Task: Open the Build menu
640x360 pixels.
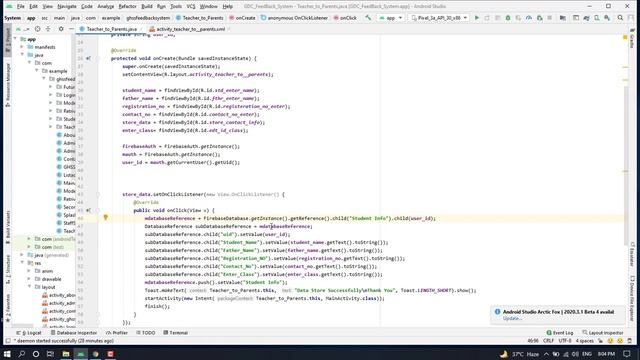Action: click(147, 7)
